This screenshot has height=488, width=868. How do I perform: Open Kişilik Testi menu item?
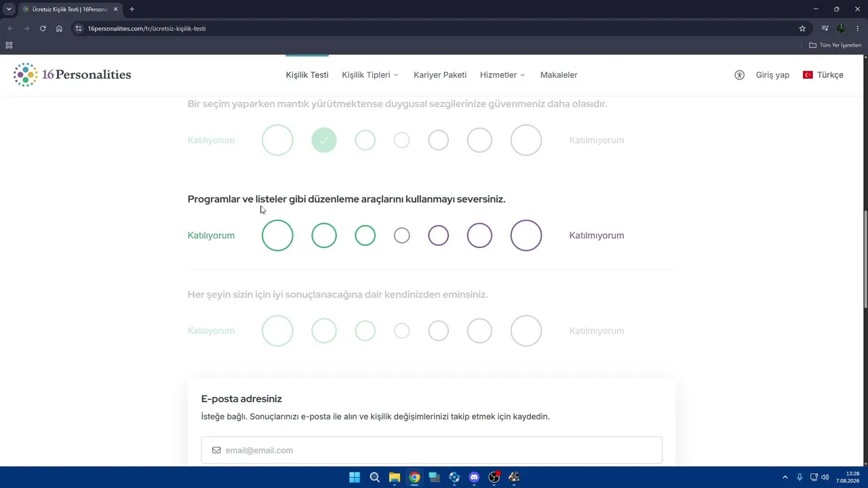[x=307, y=75]
